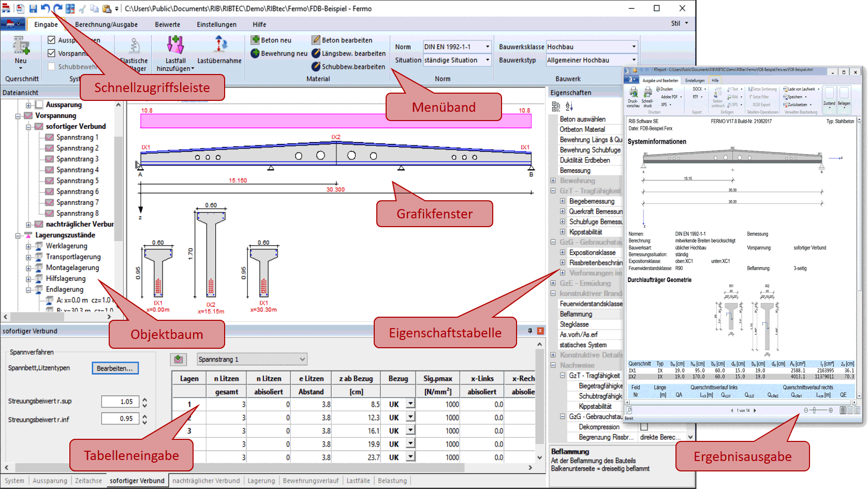
Task: Switch to Beiwerte ribbon tab
Action: coord(168,24)
